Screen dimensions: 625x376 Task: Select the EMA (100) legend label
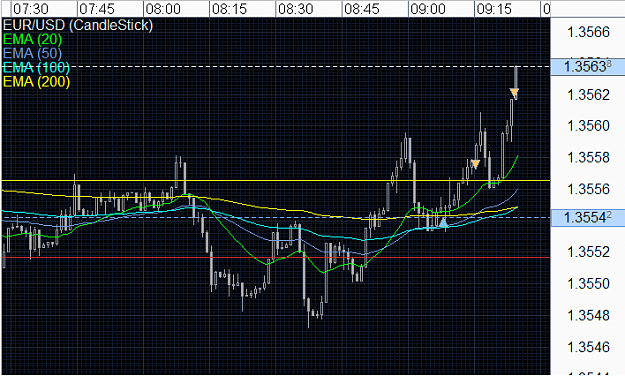36,67
